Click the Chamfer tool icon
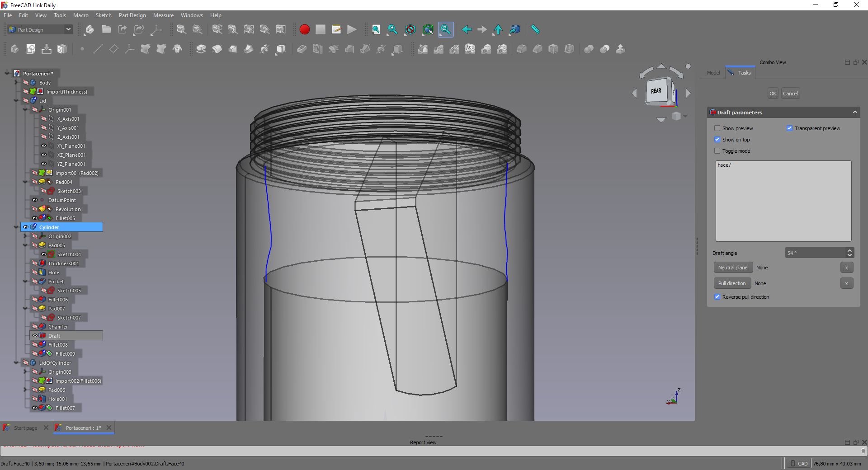The width and height of the screenshot is (868, 470). click(x=538, y=49)
